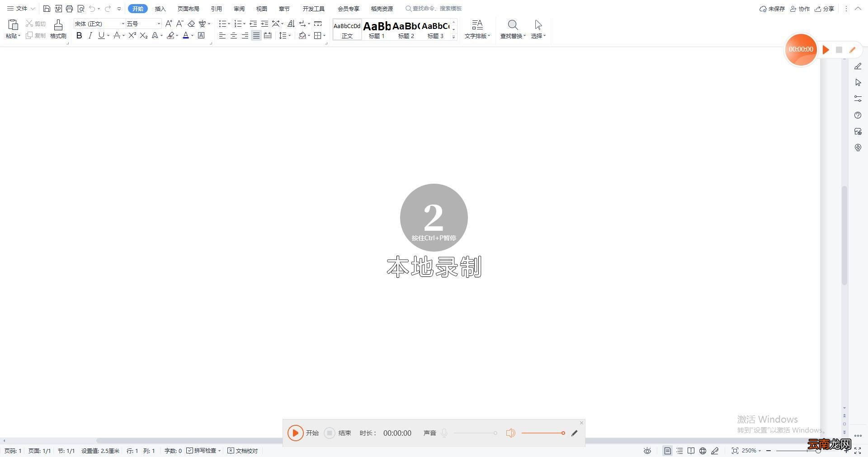Click the font color A swatch

(x=185, y=35)
